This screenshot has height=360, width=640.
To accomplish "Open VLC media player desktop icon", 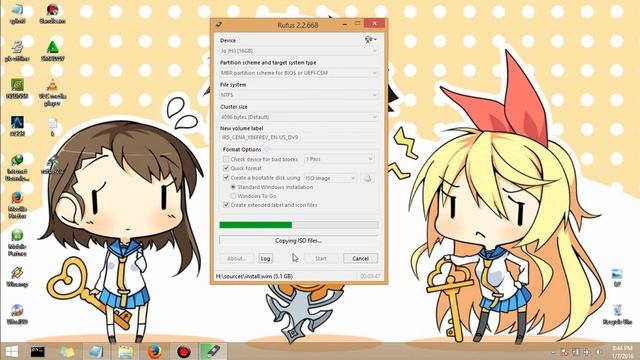I will coord(52,93).
